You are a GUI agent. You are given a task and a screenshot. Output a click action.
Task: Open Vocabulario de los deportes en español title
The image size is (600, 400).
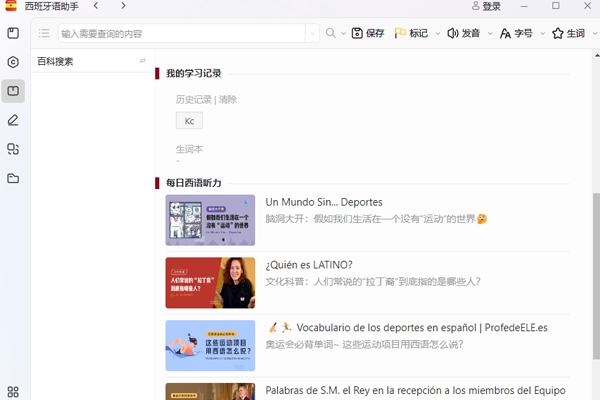pyautogui.click(x=406, y=328)
